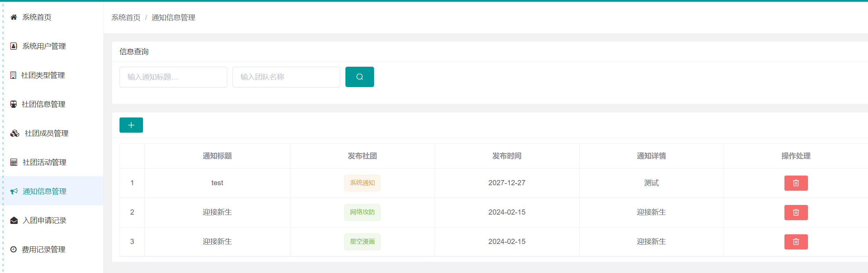Click the 系统通知 orange tag
Image resolution: width=868 pixels, height=273 pixels.
click(x=362, y=183)
